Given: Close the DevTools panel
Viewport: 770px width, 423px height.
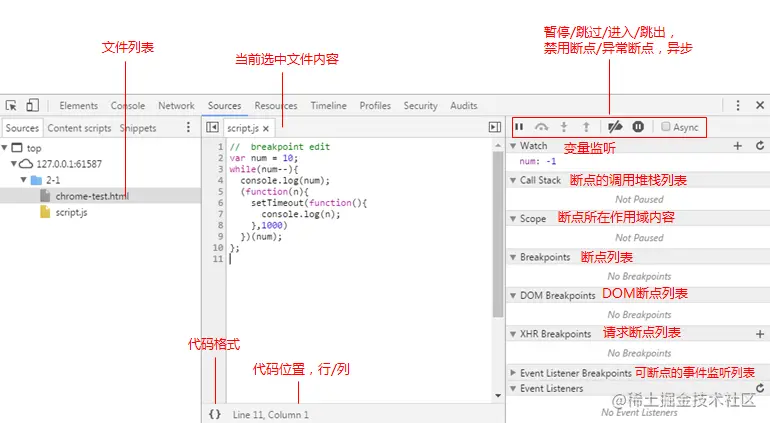Looking at the screenshot, I should pyautogui.click(x=760, y=105).
